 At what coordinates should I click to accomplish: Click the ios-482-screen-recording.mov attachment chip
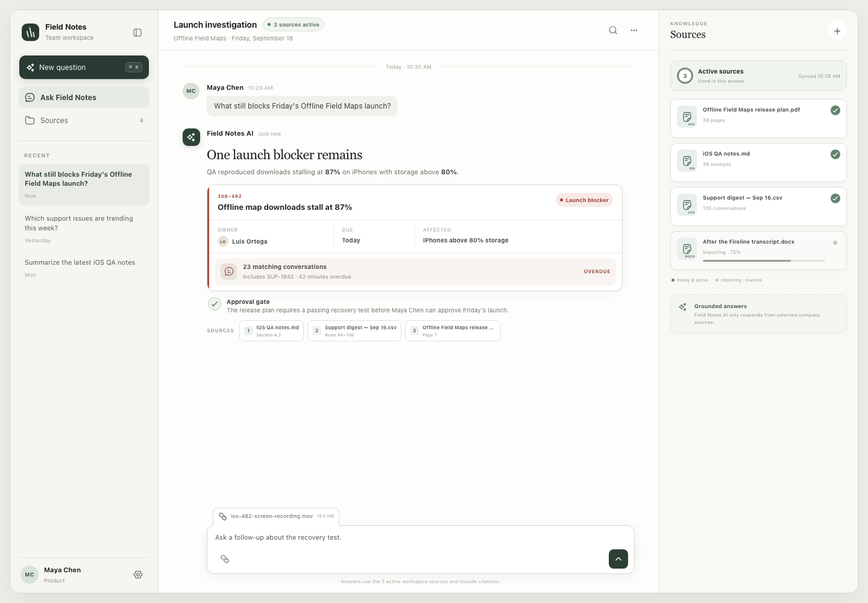[x=276, y=516]
